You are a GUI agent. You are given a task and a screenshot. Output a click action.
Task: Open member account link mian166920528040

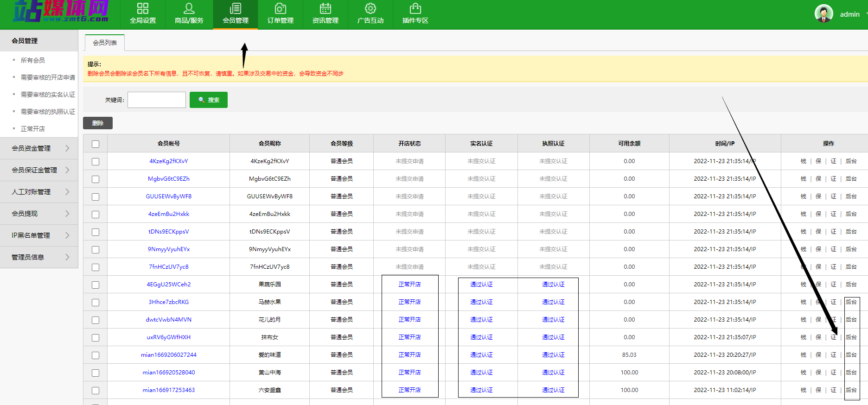[x=169, y=373]
